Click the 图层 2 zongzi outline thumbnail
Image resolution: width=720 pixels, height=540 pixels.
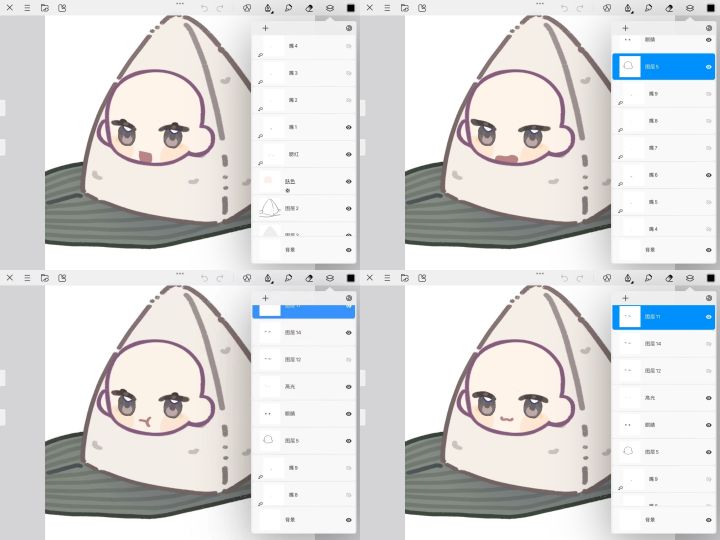[x=270, y=208]
